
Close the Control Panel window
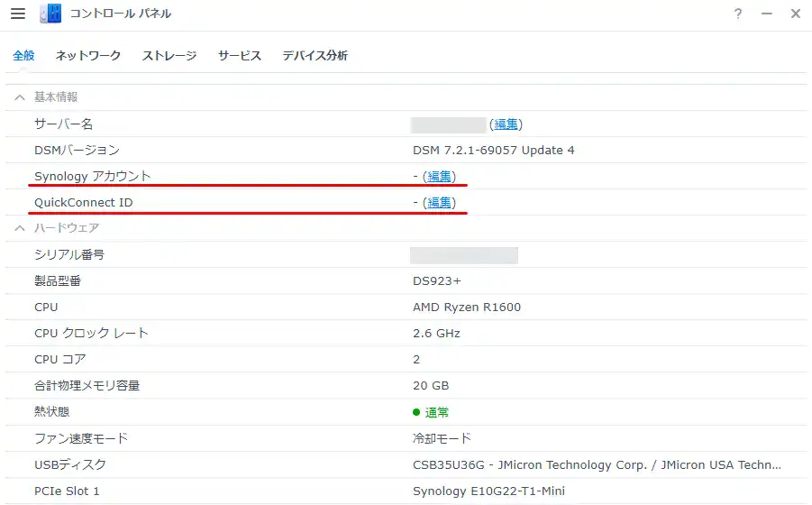795,14
